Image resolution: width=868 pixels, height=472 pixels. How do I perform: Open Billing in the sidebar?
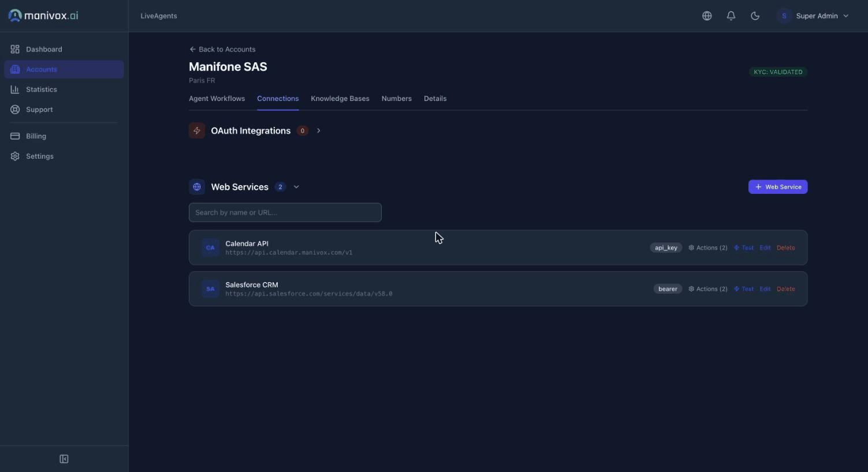(x=64, y=136)
